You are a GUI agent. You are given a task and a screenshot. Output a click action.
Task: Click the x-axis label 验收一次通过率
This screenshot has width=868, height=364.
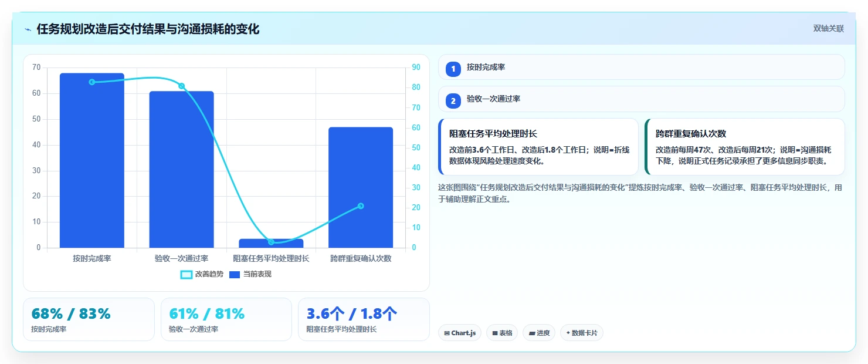[181, 258]
